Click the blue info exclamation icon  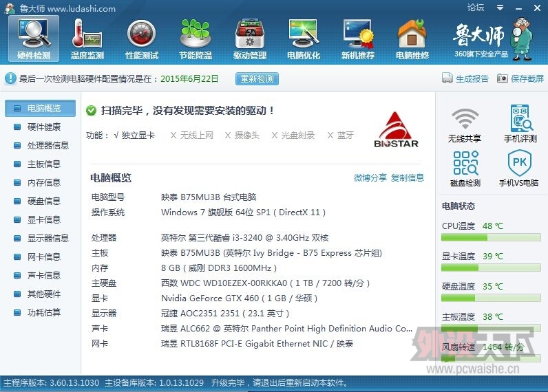point(10,78)
